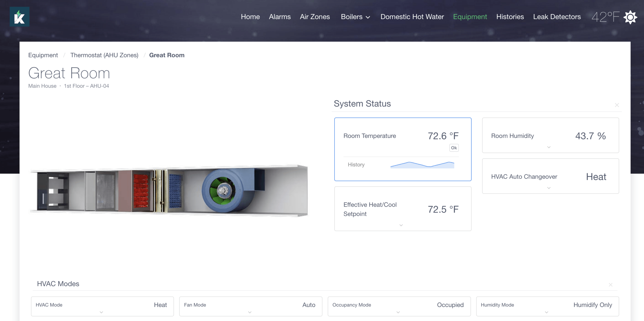The image size is (644, 321).
Task: Click the sun weather icon
Action: [x=630, y=17]
